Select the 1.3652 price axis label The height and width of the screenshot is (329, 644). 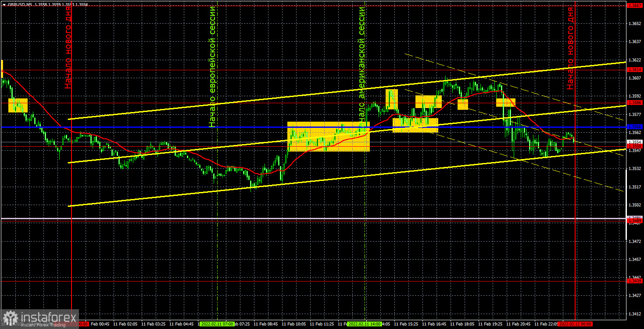click(x=635, y=23)
